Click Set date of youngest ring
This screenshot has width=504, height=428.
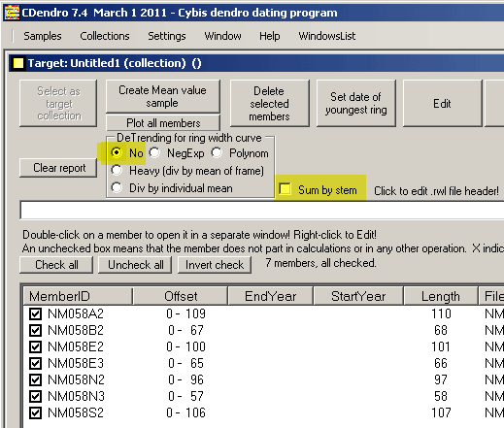[x=355, y=104]
